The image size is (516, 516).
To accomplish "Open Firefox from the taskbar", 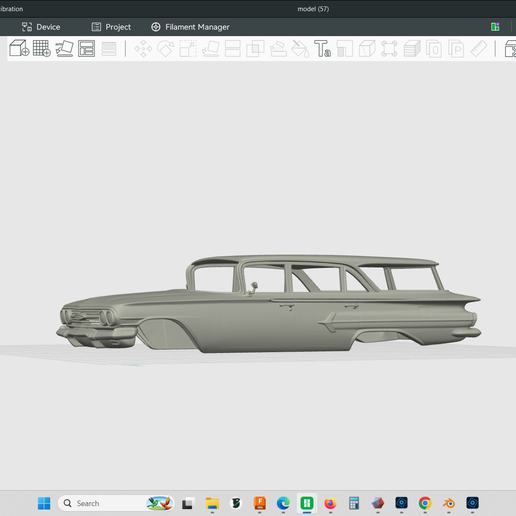I will pyautogui.click(x=330, y=503).
